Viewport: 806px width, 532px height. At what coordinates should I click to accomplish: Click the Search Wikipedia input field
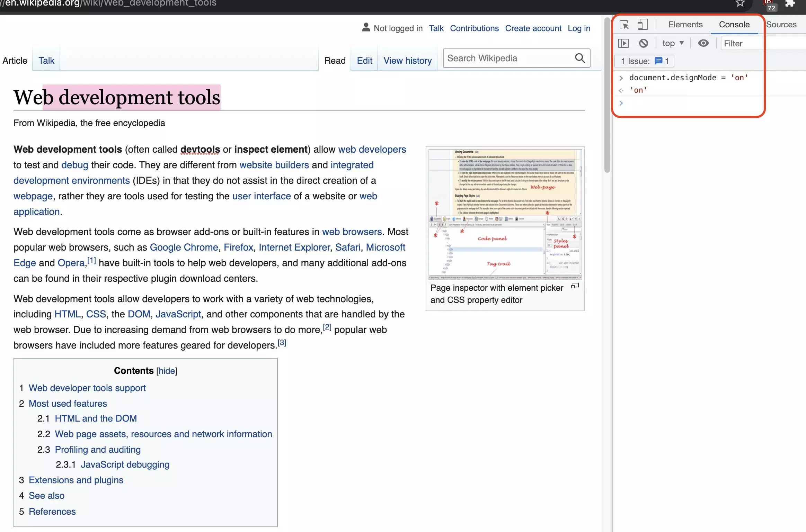(508, 58)
